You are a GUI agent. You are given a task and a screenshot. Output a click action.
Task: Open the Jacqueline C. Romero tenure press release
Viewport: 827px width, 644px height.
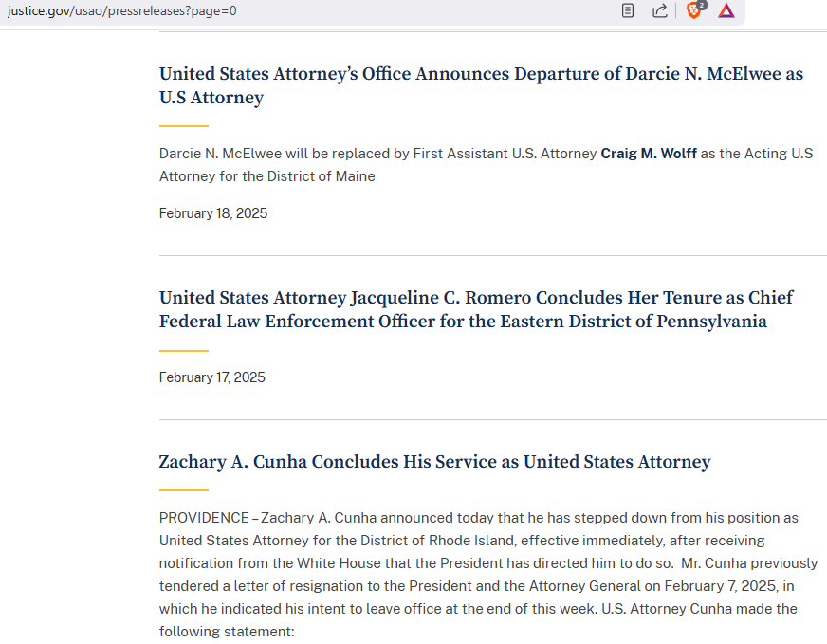476,309
